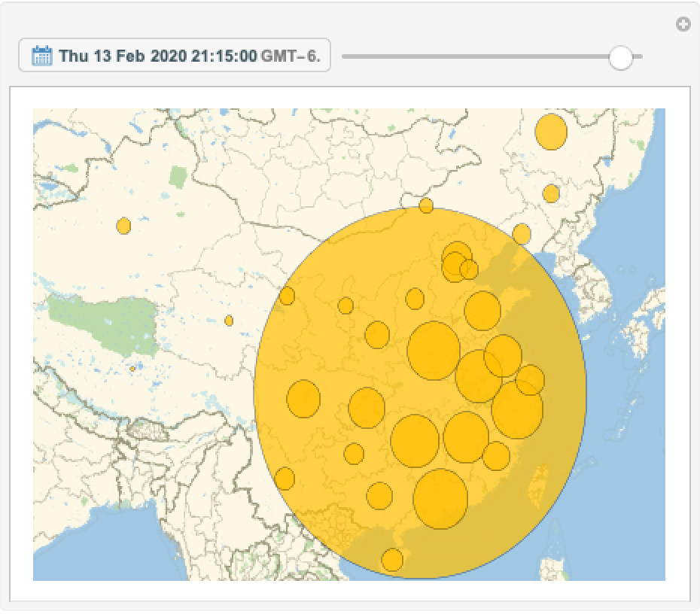
Task: Click the calendar icon beside the date
Action: 42,56
